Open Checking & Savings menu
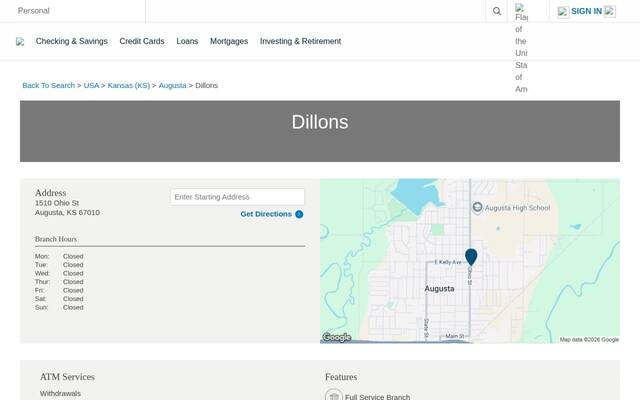This screenshot has width=640, height=400. 72,41
